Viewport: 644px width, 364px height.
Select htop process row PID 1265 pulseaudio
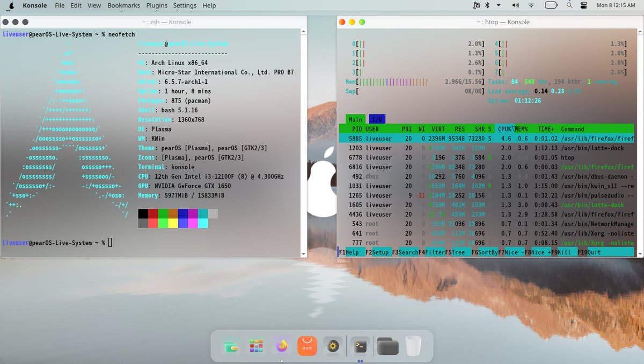[x=486, y=195]
